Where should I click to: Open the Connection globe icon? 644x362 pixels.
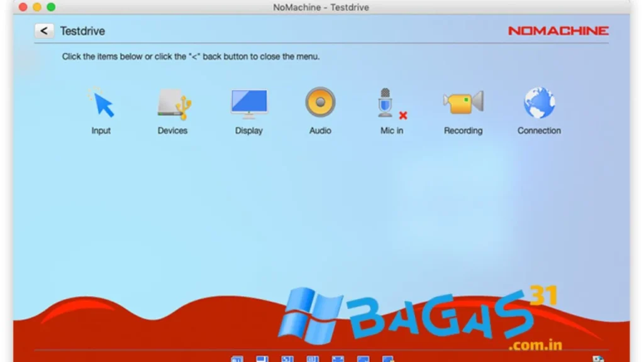coord(539,102)
